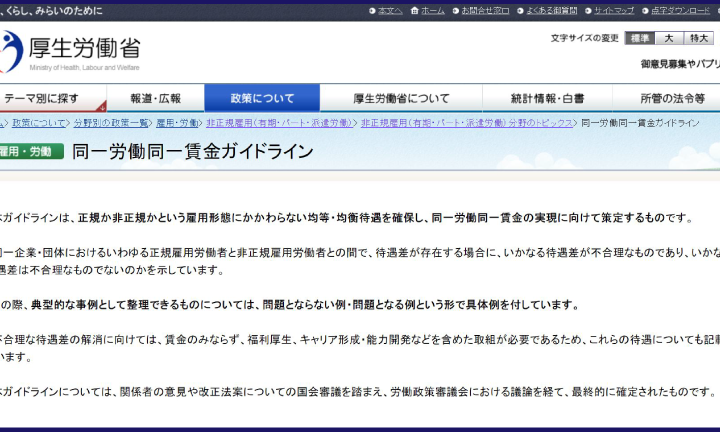The image size is (720, 432).
Task: Set text size to 特大
Action: 699,38
